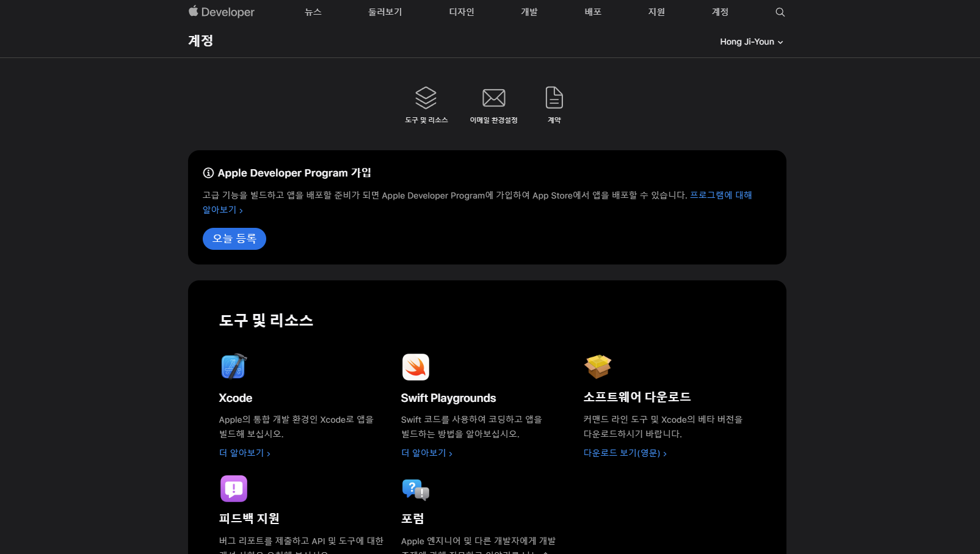The width and height of the screenshot is (980, 554).
Task: Open search with the magnifying glass icon
Action: [780, 12]
